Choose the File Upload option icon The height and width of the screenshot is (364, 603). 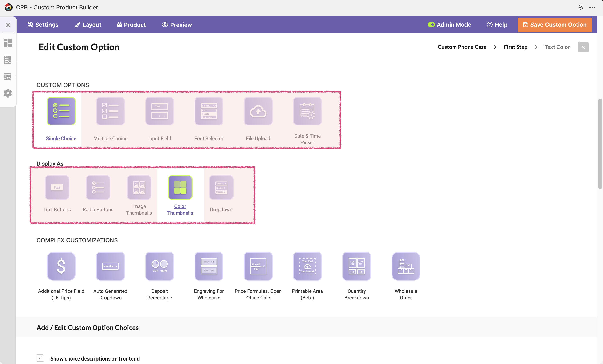[258, 111]
